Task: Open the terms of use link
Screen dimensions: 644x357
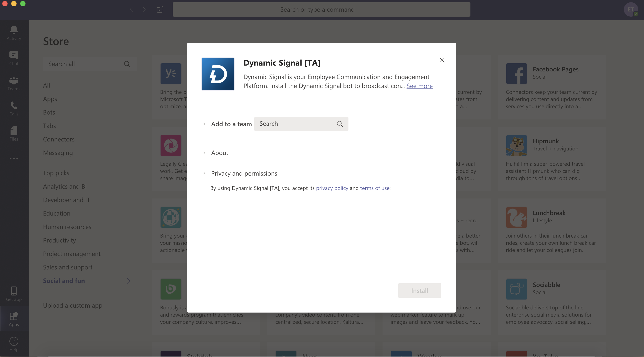Action: click(375, 188)
